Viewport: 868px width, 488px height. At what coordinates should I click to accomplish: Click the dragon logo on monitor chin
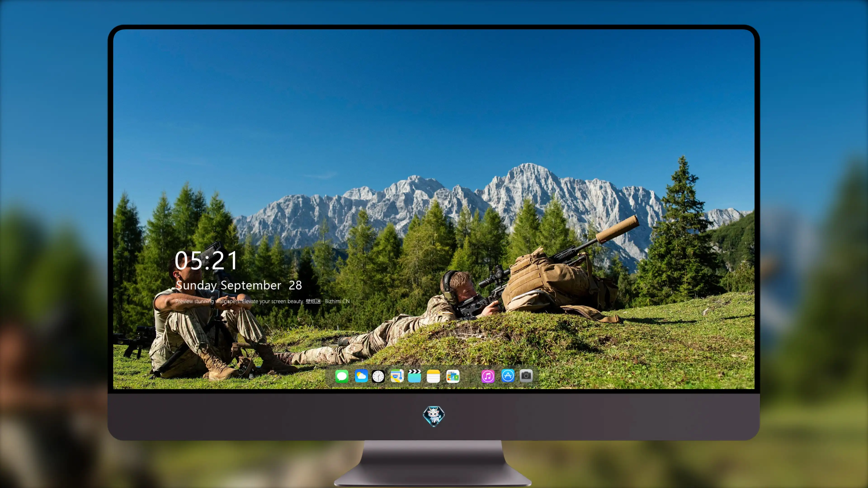(x=434, y=416)
